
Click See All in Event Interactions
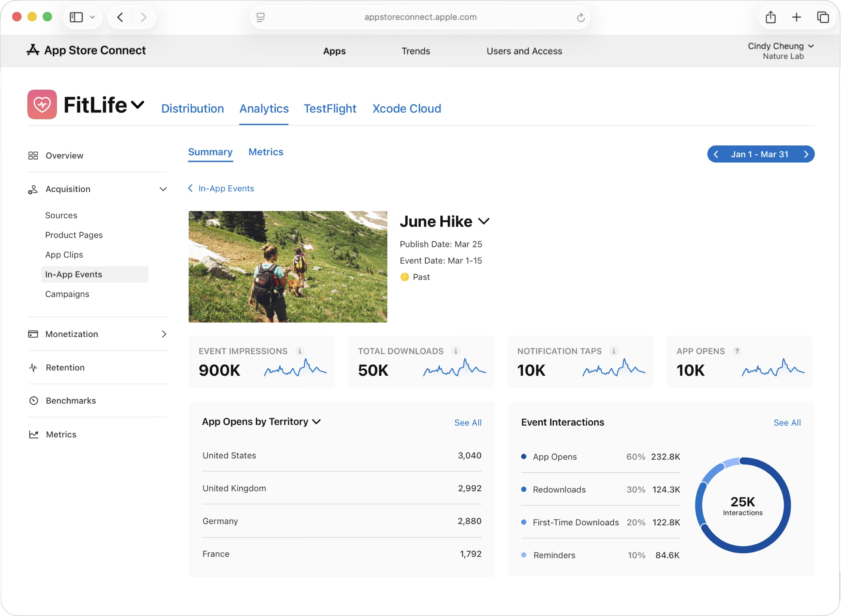pos(787,423)
